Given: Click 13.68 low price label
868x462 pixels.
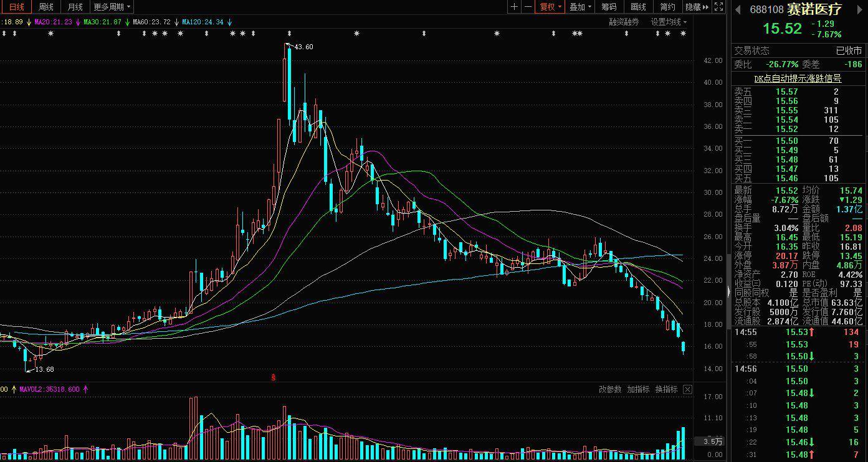Looking at the screenshot, I should tap(45, 369).
